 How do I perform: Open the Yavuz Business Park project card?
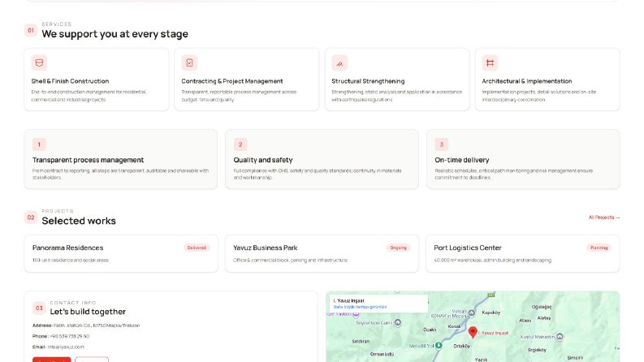[x=322, y=254]
